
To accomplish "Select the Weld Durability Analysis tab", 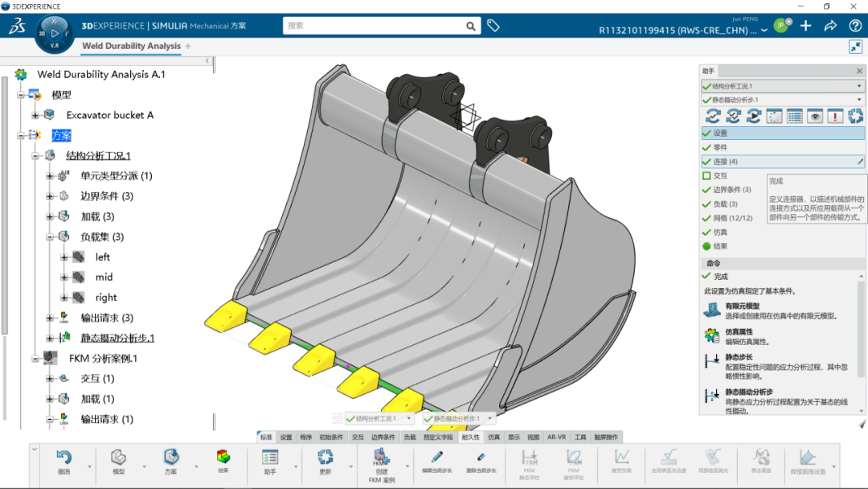I will [x=131, y=46].
